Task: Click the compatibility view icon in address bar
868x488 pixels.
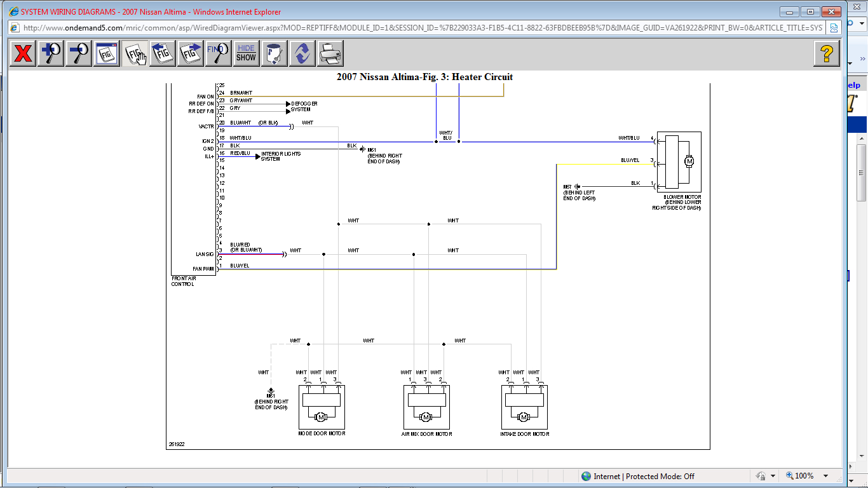Action: tap(834, 27)
